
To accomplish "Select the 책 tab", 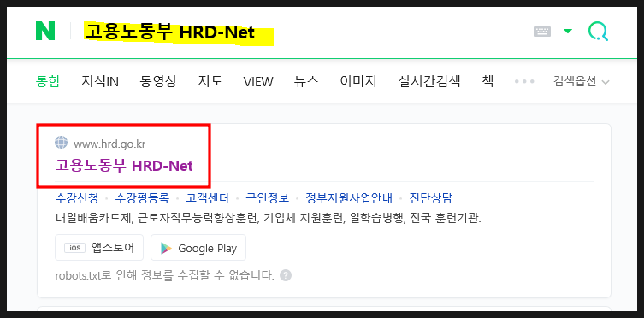I will tap(487, 81).
